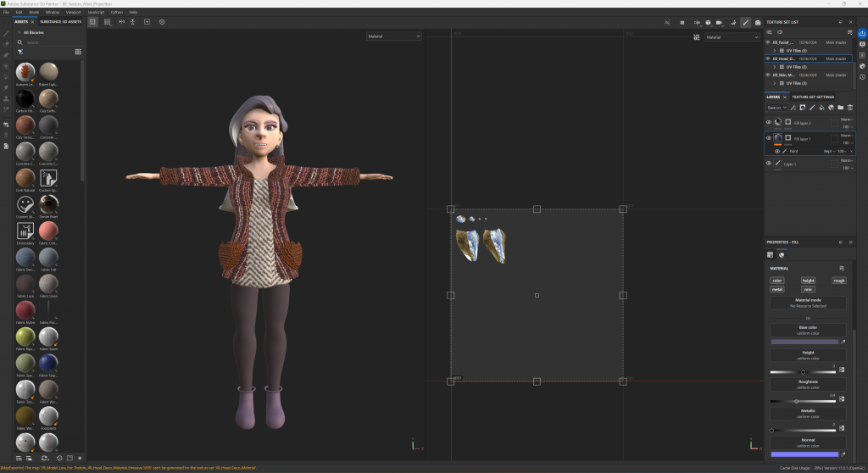Open the export textures icon in right dock
The height and width of the screenshot is (473, 868).
[861, 33]
